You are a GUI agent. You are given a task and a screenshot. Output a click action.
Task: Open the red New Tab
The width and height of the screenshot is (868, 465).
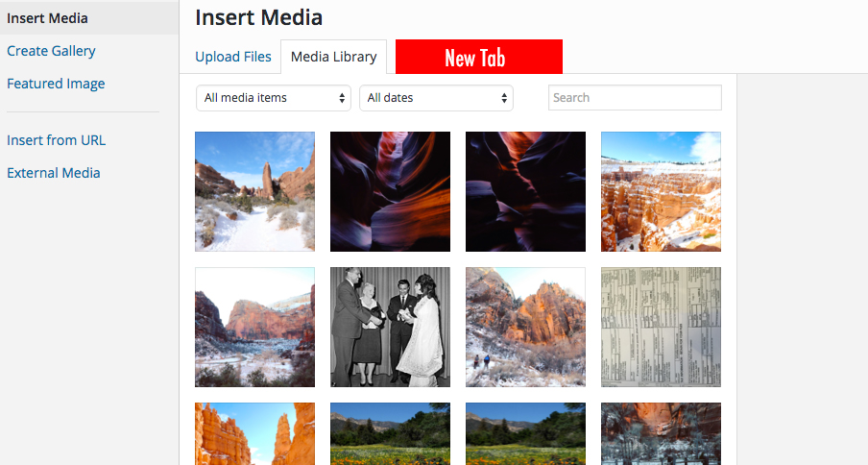coord(479,57)
